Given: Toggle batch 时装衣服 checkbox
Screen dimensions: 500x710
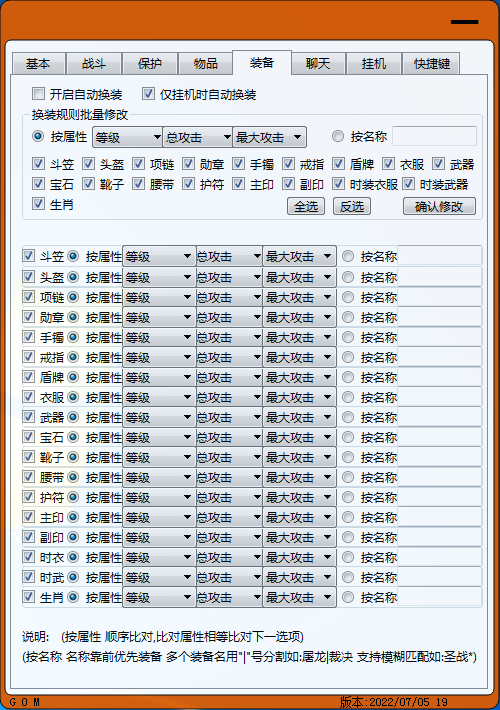Looking at the screenshot, I should click(x=338, y=183).
